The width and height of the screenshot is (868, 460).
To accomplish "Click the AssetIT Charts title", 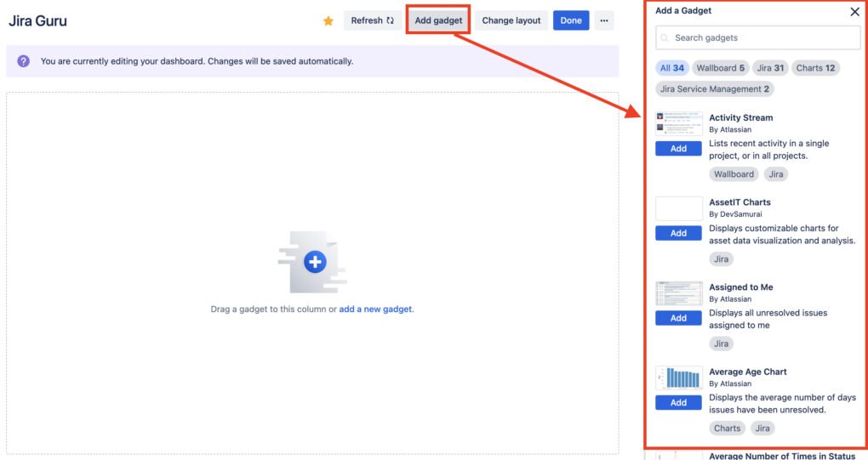I will click(740, 202).
